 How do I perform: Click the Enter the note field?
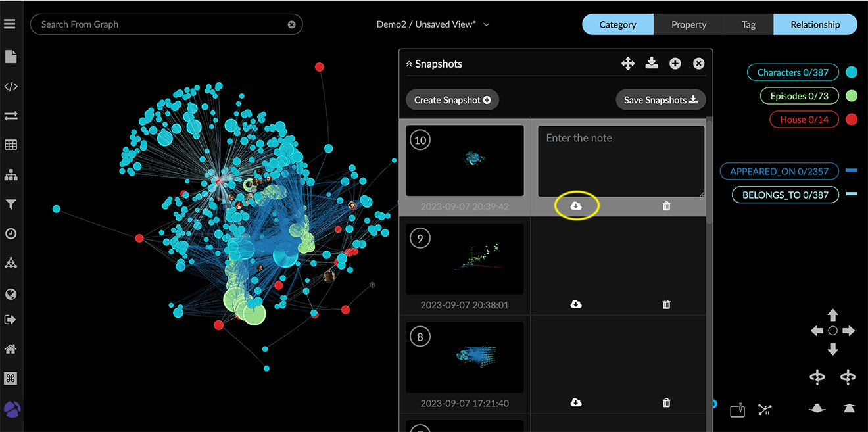(x=621, y=161)
